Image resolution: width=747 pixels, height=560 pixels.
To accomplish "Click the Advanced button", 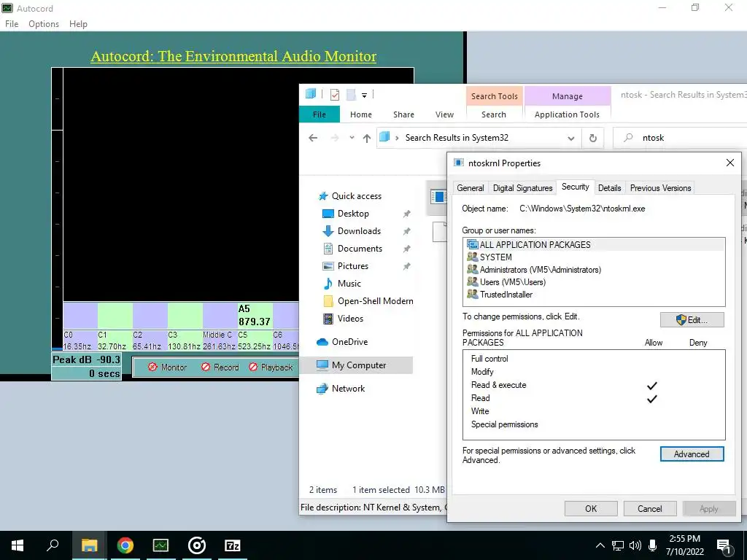I will 692,454.
